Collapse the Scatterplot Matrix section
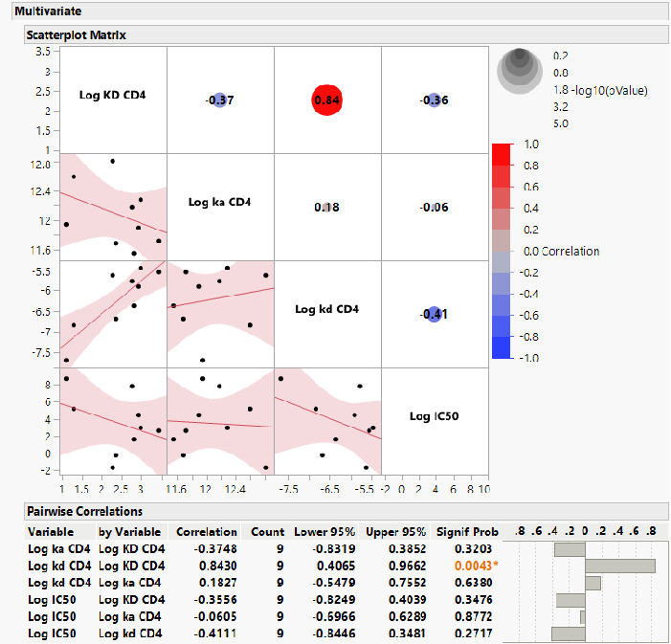 (76, 34)
